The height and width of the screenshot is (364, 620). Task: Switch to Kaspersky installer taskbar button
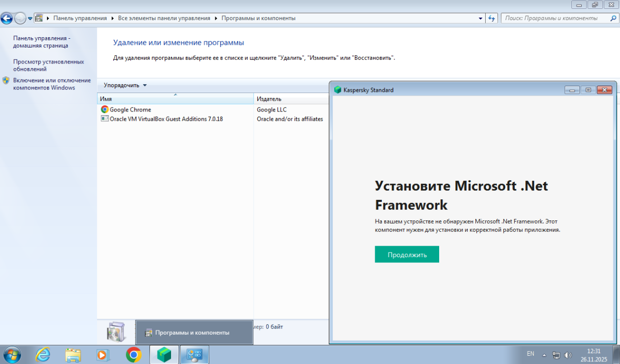[164, 355]
